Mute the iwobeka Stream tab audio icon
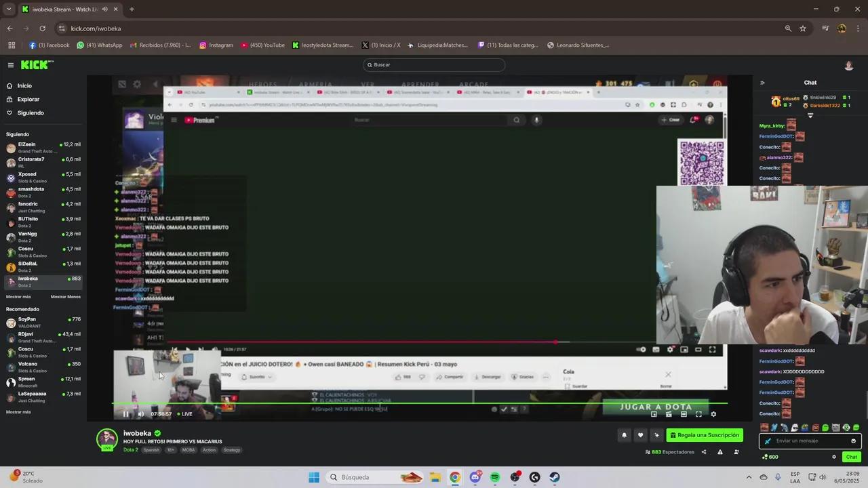This screenshot has width=868, height=488. [104, 9]
